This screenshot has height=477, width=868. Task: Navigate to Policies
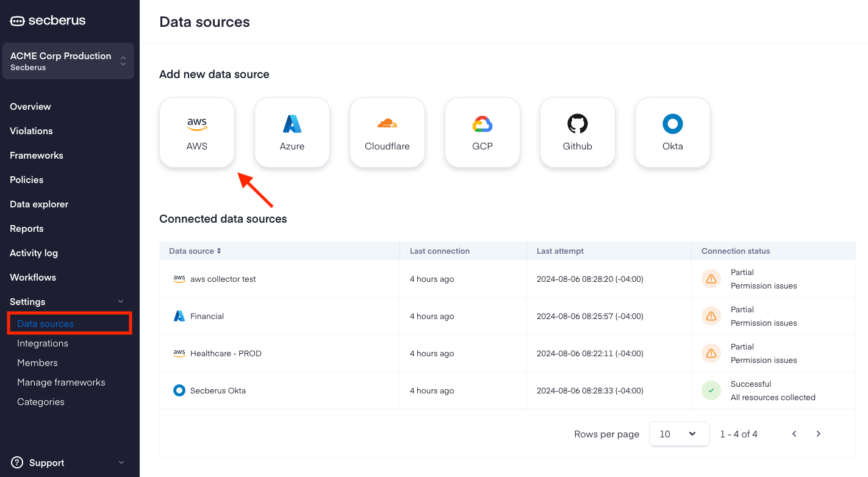27,179
